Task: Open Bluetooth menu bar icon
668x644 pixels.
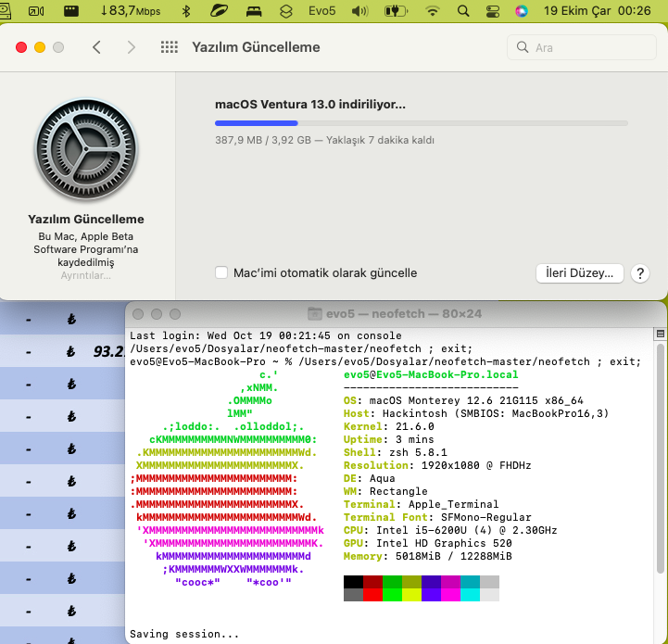Action: click(185, 11)
